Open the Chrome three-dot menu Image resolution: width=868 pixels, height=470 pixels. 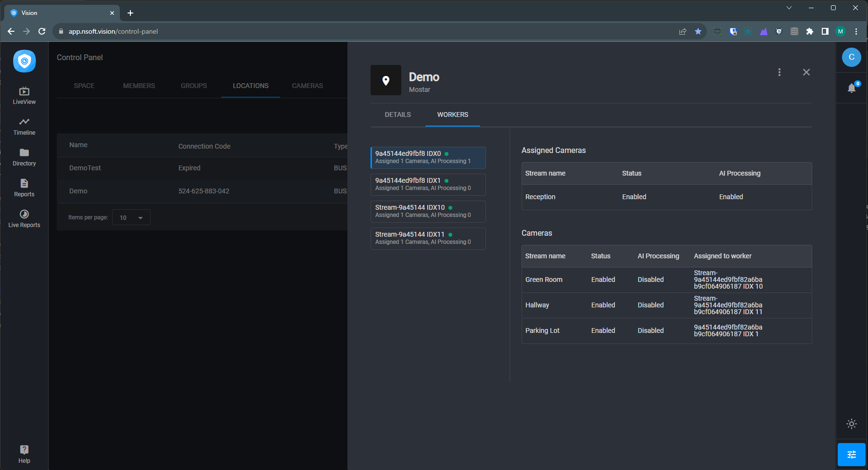pyautogui.click(x=856, y=31)
